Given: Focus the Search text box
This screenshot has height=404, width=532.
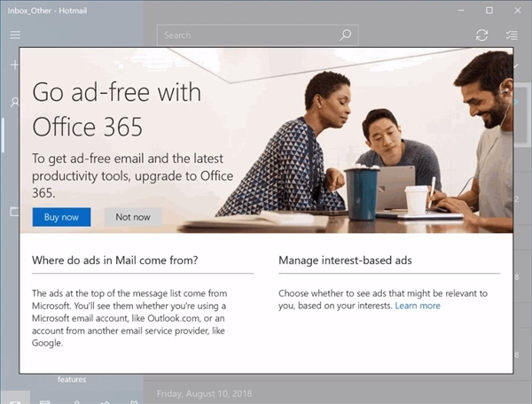Looking at the screenshot, I should pos(248,35).
